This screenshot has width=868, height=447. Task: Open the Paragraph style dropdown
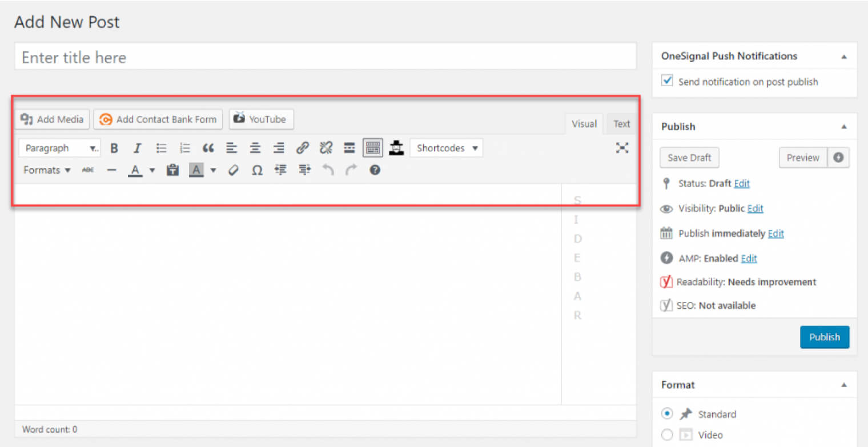point(59,148)
